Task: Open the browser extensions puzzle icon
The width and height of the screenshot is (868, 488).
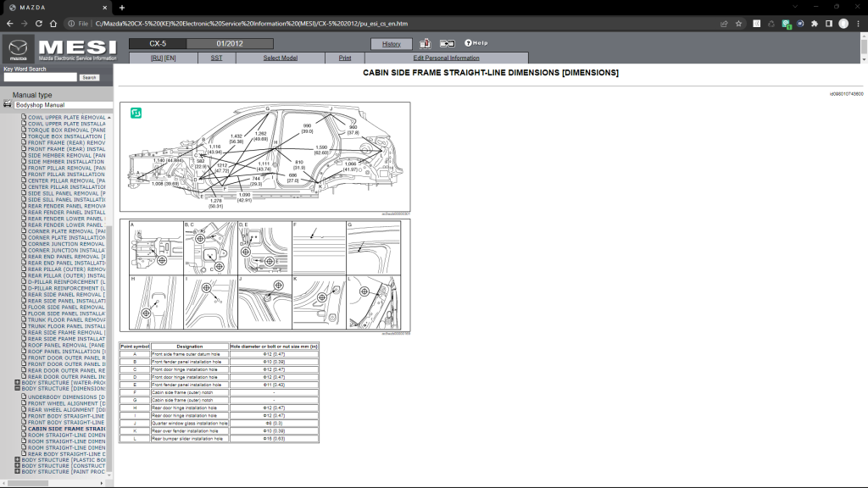Action: pos(815,24)
